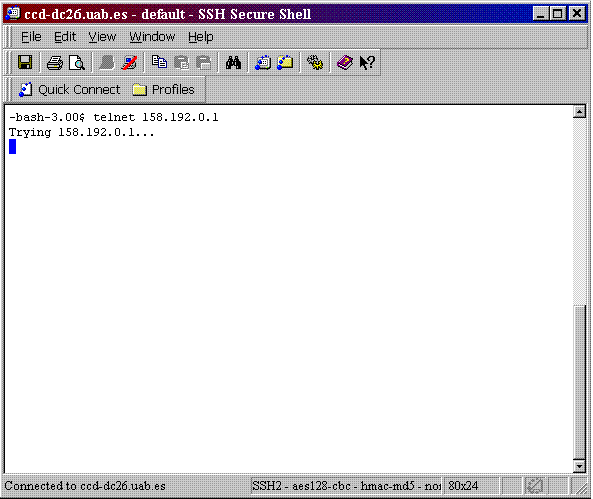Click the scrollbar down arrow
The width and height of the screenshot is (593, 499).
(x=579, y=466)
